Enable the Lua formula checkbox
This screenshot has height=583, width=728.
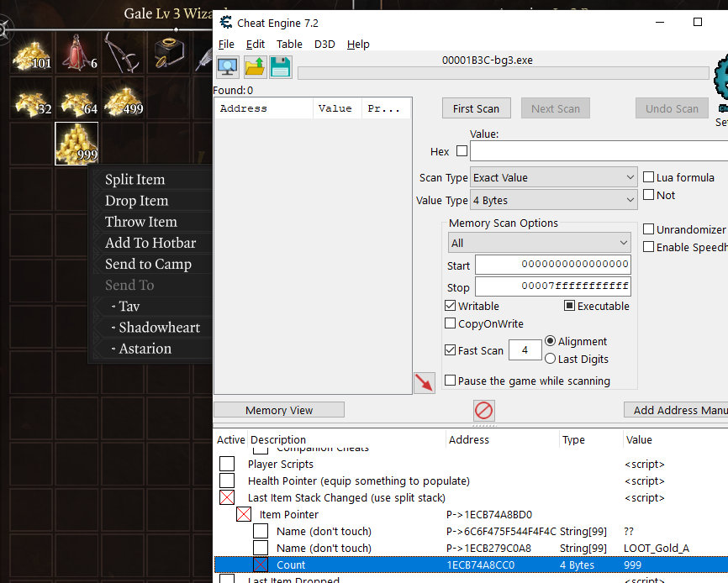click(x=649, y=177)
